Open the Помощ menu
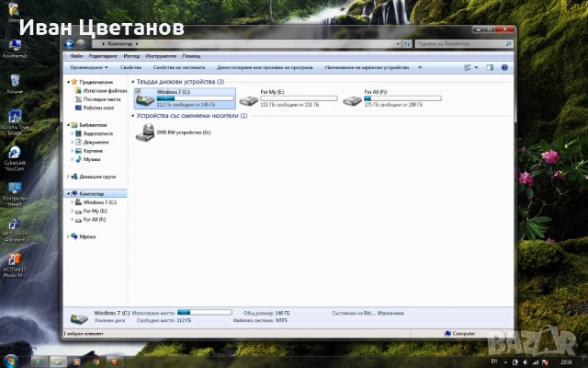The image size is (588, 368). [x=191, y=56]
